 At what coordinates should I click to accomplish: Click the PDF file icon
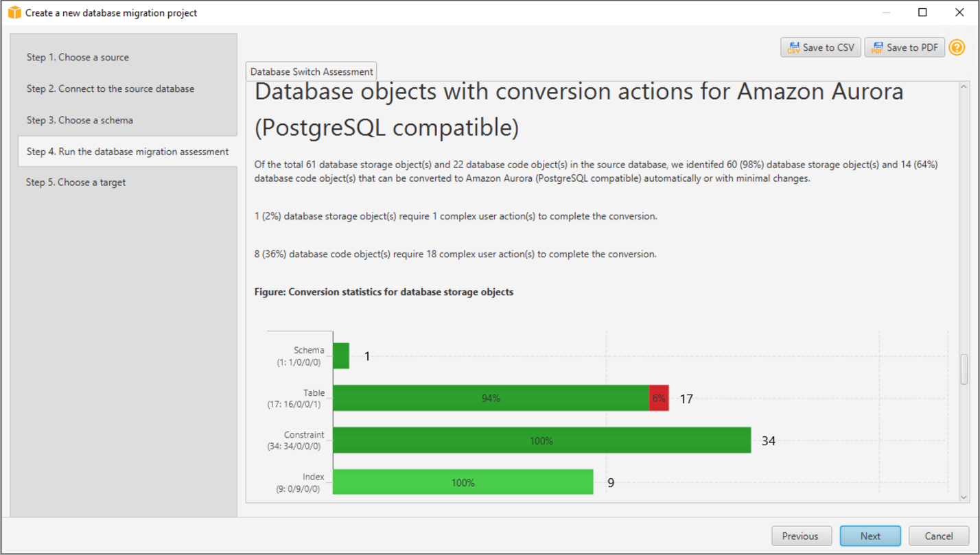coord(877,48)
